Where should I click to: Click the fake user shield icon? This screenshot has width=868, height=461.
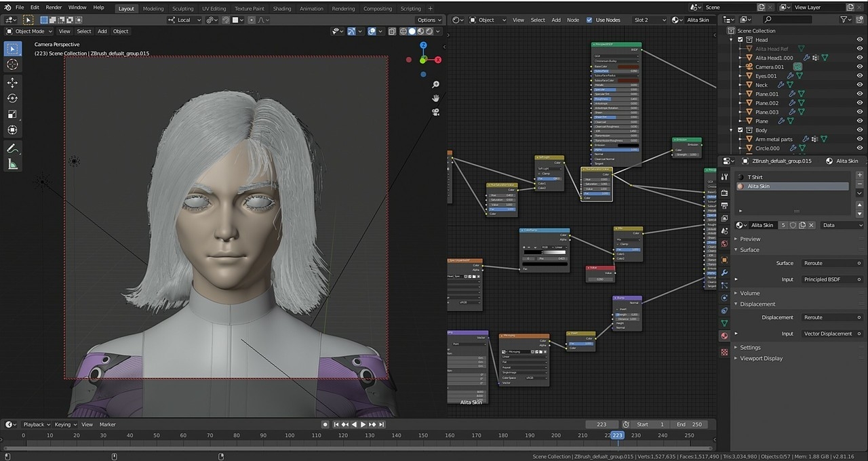tap(793, 225)
